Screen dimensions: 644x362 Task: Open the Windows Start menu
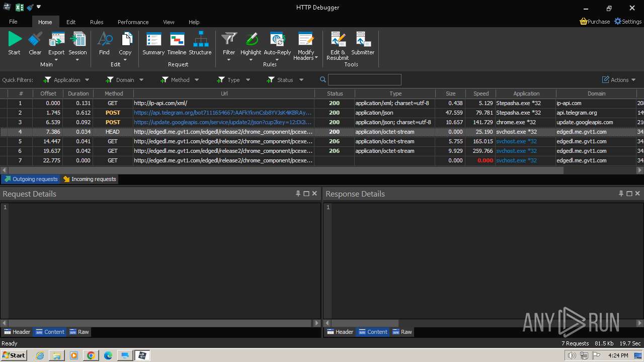tap(14, 355)
